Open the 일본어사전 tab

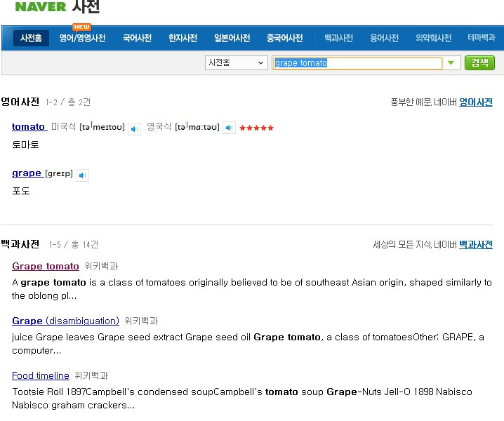[232, 38]
